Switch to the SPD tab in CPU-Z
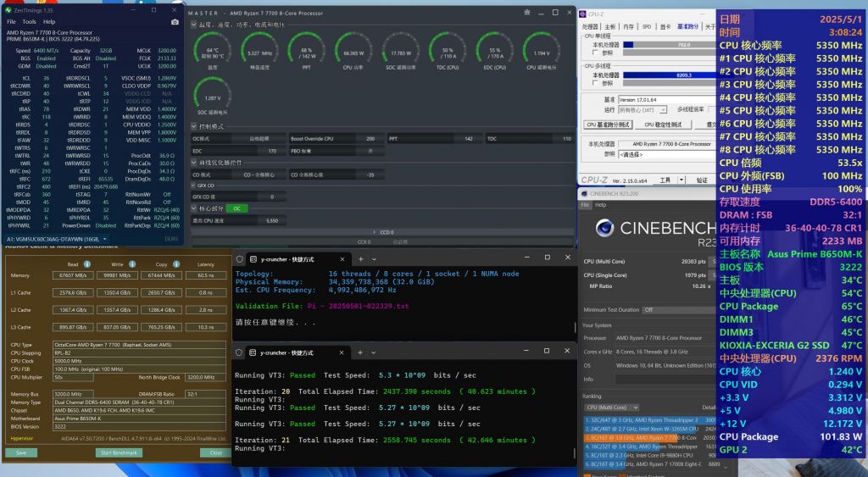This screenshot has height=477, width=868. coord(646,26)
